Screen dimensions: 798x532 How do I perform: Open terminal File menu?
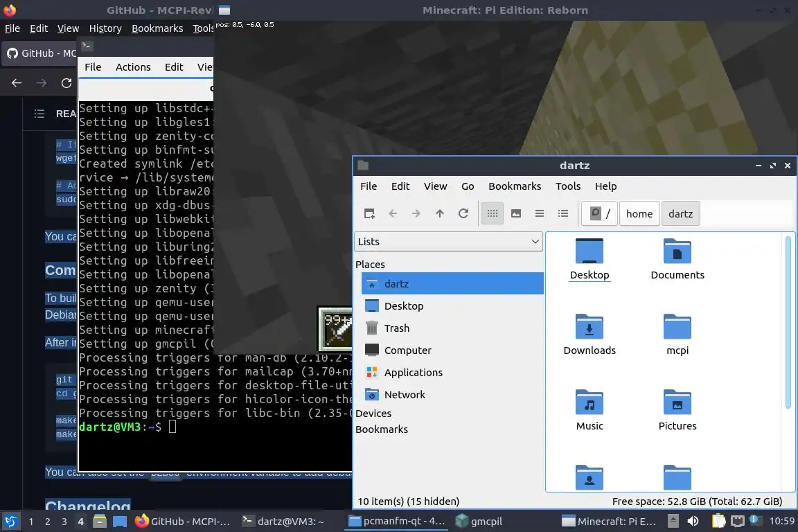(x=93, y=66)
